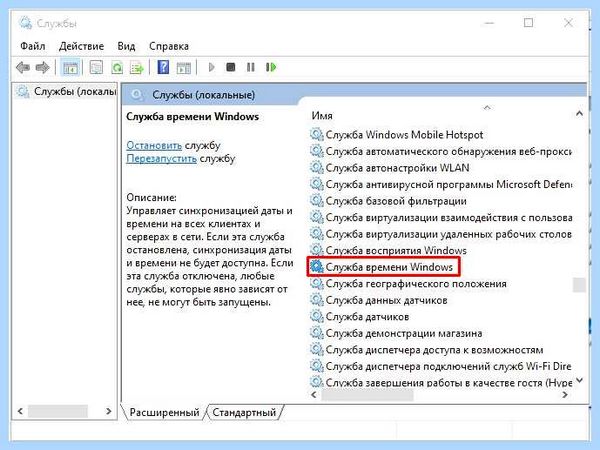Click the Службы title bar app icon

click(x=25, y=23)
